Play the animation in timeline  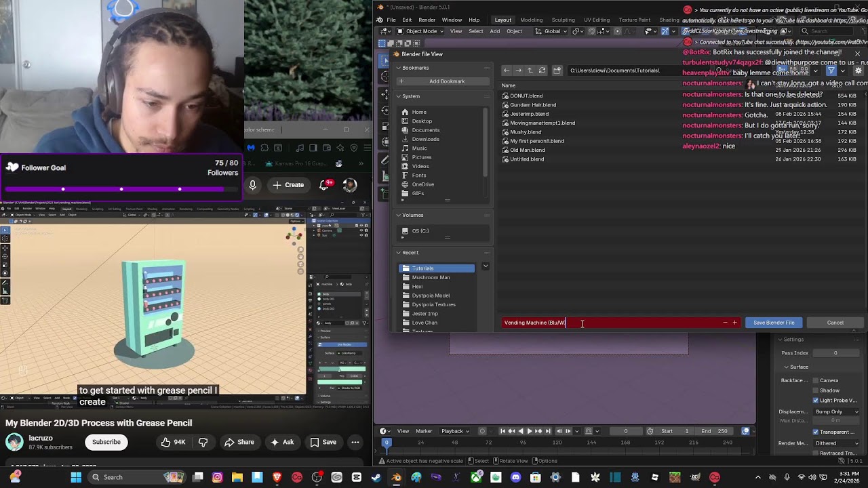[530, 431]
